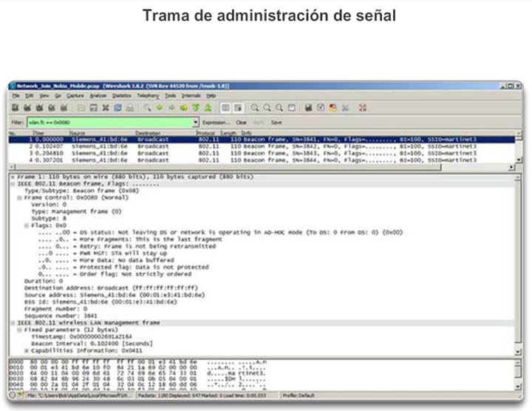Screen dimensions: 532x411
Task: Open capture options toolbar icon
Action: [27, 108]
